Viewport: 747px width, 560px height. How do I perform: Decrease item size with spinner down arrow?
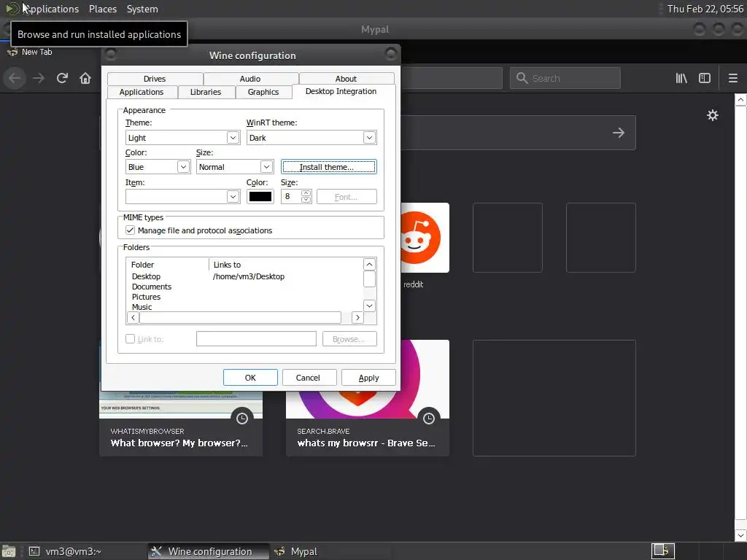pos(306,200)
